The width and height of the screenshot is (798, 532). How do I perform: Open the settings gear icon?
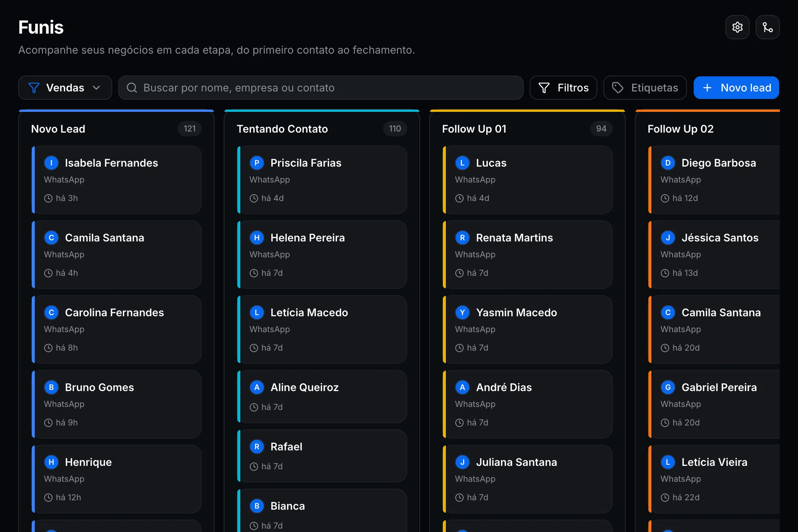pos(737,27)
